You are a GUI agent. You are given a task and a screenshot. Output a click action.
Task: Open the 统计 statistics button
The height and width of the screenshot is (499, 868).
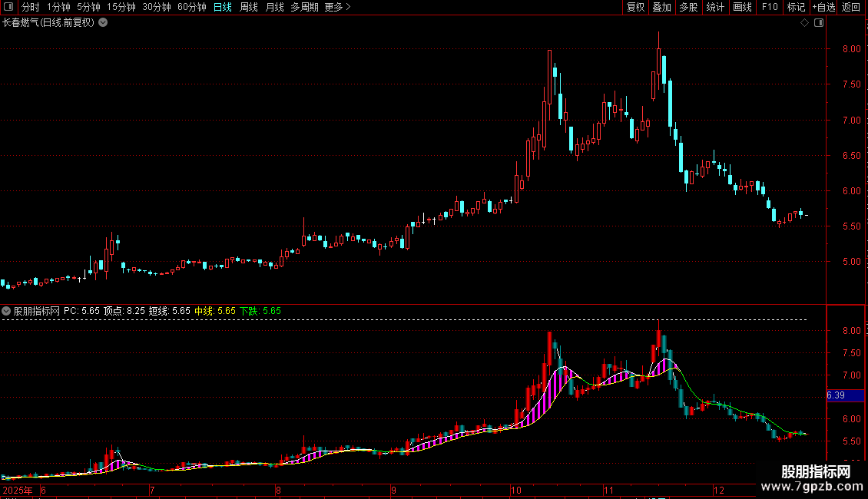pos(715,7)
